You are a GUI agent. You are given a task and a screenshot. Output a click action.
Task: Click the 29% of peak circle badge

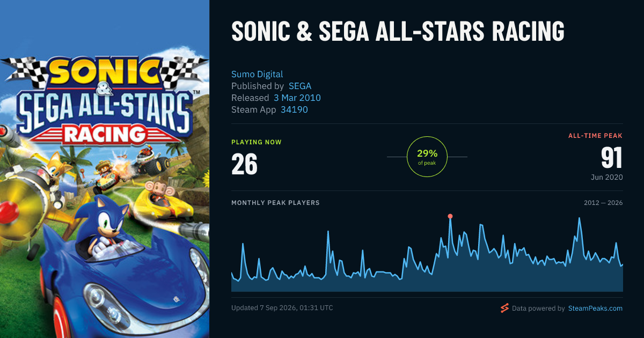[427, 157]
